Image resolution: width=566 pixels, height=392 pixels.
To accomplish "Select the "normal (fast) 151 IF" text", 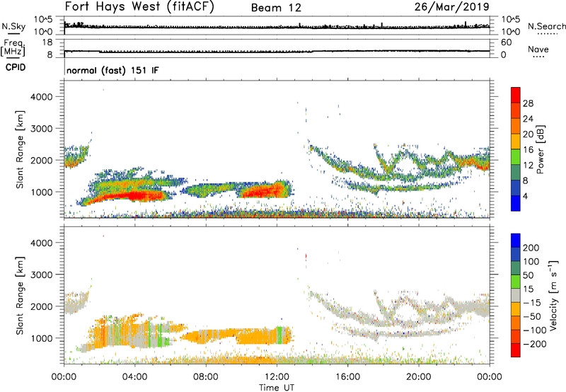I will (112, 70).
